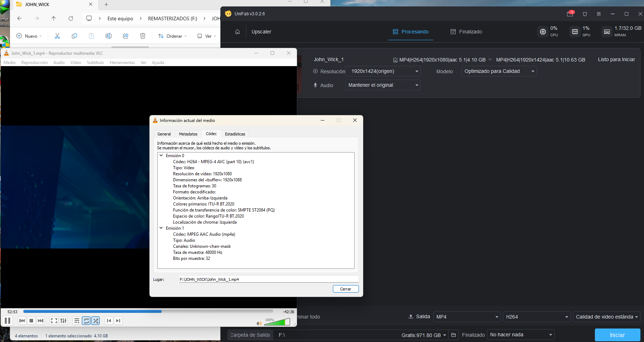Open the Subtítulo menu in VLC
Screen dimensions: 644x342
(x=95, y=63)
